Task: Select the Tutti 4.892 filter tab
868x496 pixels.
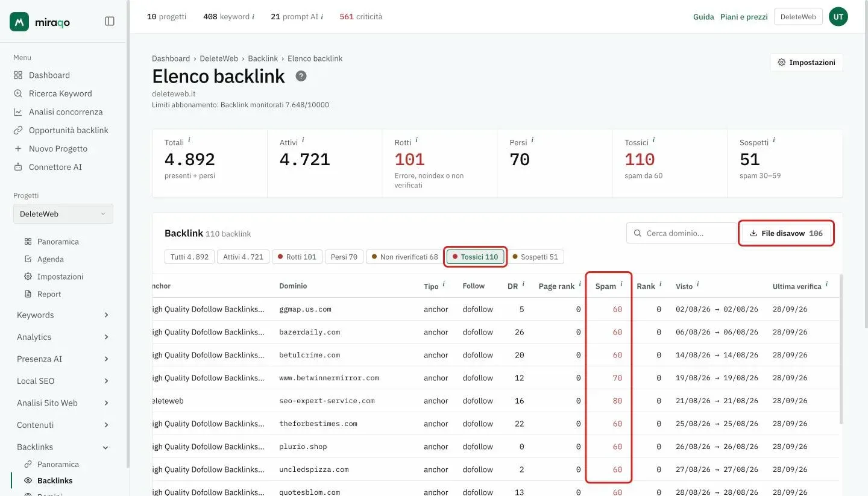Action: click(189, 257)
